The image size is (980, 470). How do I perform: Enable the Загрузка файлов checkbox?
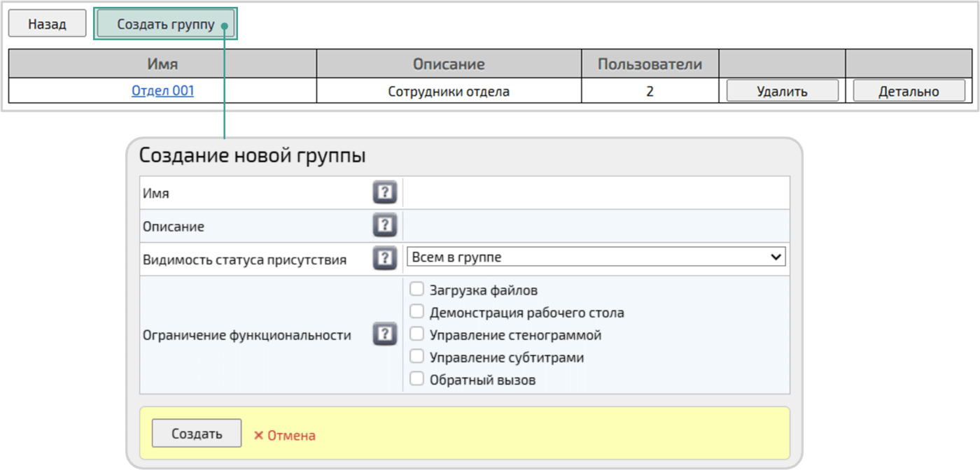point(417,288)
